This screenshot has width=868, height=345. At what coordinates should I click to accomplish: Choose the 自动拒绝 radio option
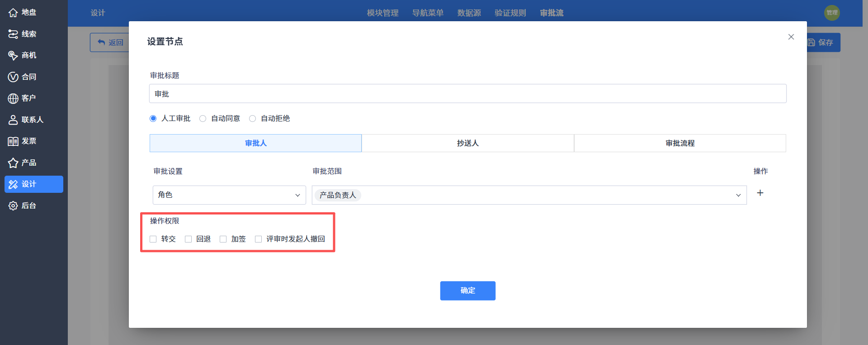(253, 118)
